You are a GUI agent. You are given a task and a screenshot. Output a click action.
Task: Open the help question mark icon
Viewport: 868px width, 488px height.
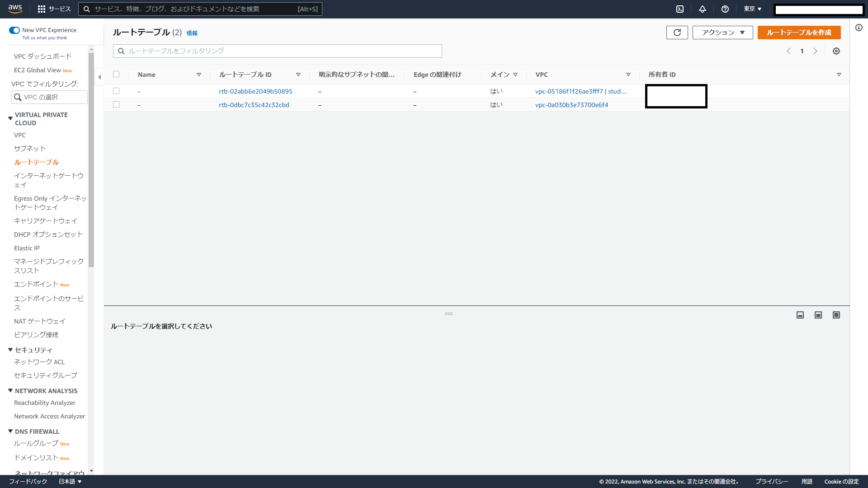click(x=725, y=9)
